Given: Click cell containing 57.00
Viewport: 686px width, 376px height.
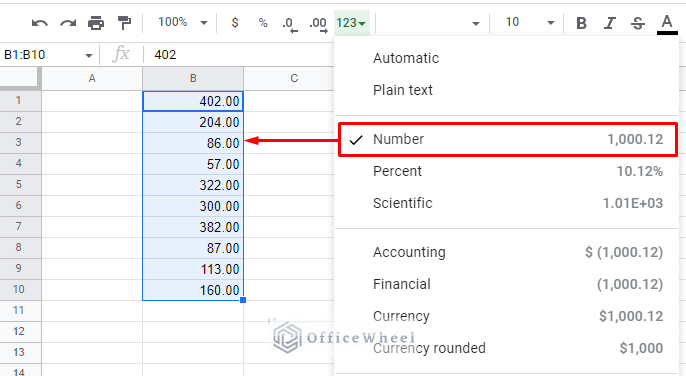Looking at the screenshot, I should coord(193,164).
